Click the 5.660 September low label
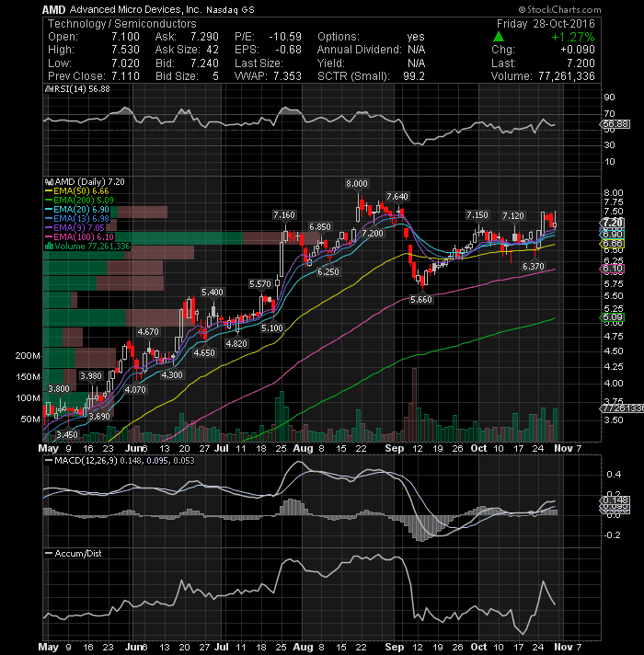This screenshot has height=655, width=644. (x=421, y=300)
